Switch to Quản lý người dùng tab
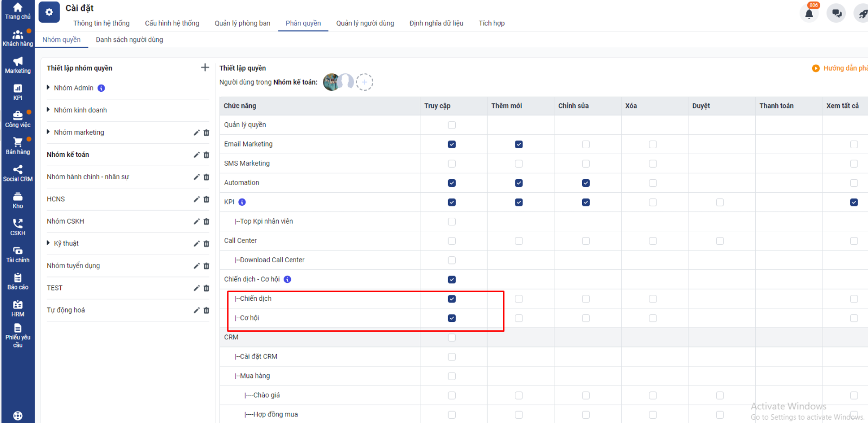The image size is (868, 423). pyautogui.click(x=365, y=23)
